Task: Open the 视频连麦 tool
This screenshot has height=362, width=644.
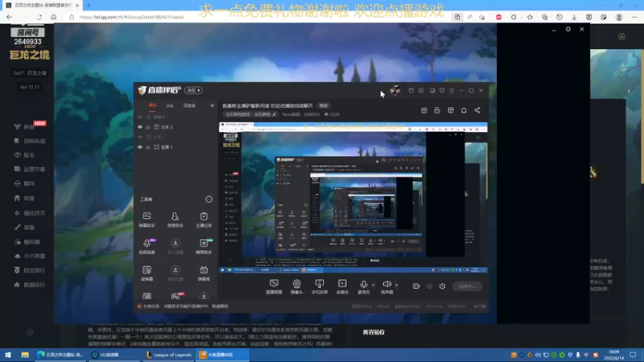Action: tap(147, 246)
